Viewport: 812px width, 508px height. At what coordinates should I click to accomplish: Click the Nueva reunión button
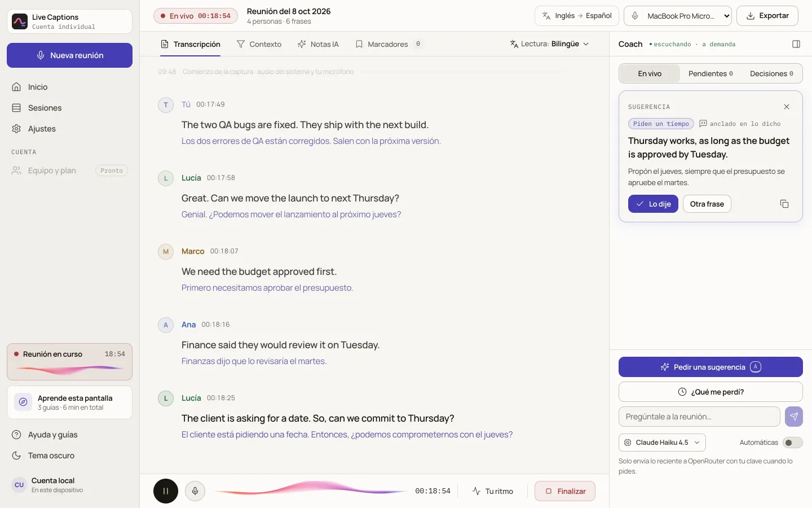70,55
